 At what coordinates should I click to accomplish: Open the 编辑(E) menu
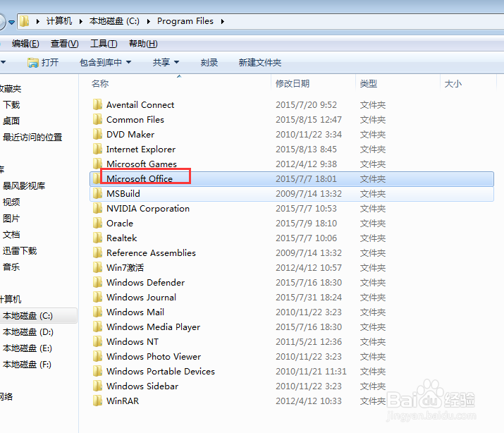pyautogui.click(x=25, y=44)
